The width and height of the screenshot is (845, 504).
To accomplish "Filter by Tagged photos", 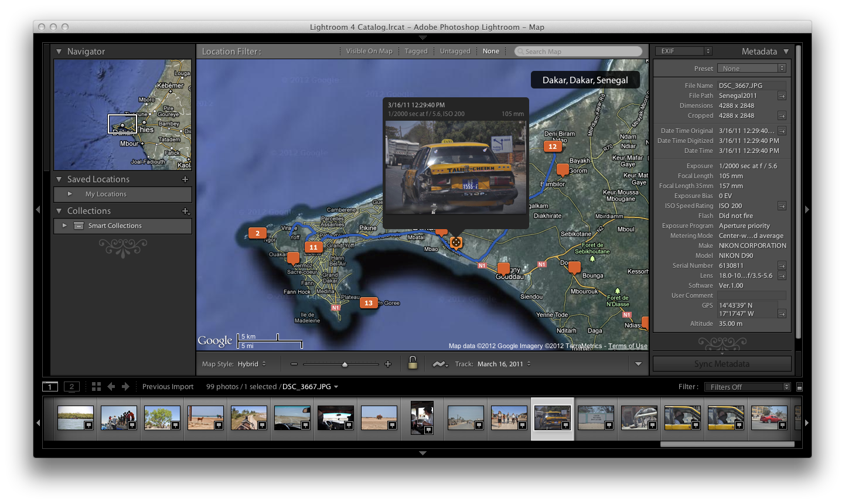I will point(416,52).
